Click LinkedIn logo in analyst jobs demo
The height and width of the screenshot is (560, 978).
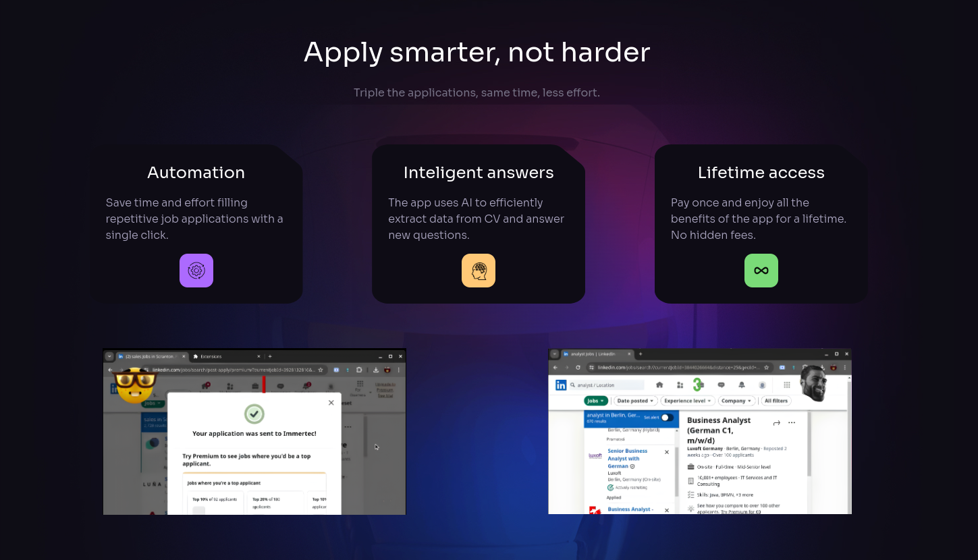(561, 385)
